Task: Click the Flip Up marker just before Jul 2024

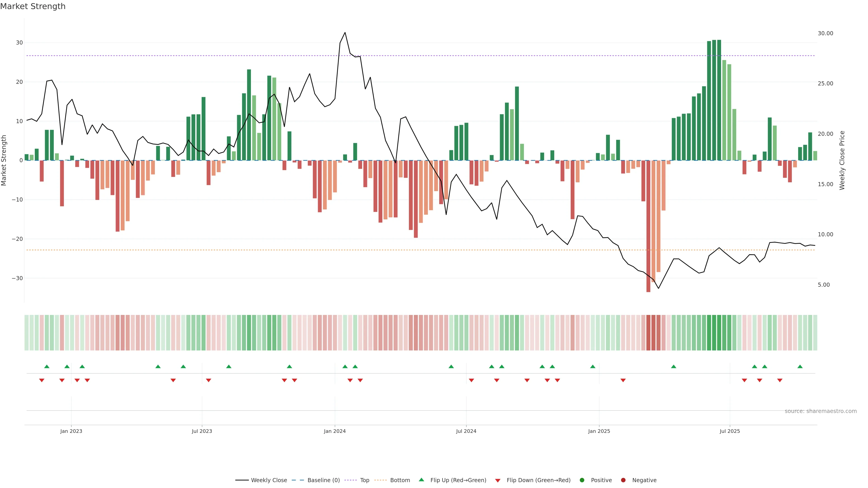Action: tap(451, 367)
